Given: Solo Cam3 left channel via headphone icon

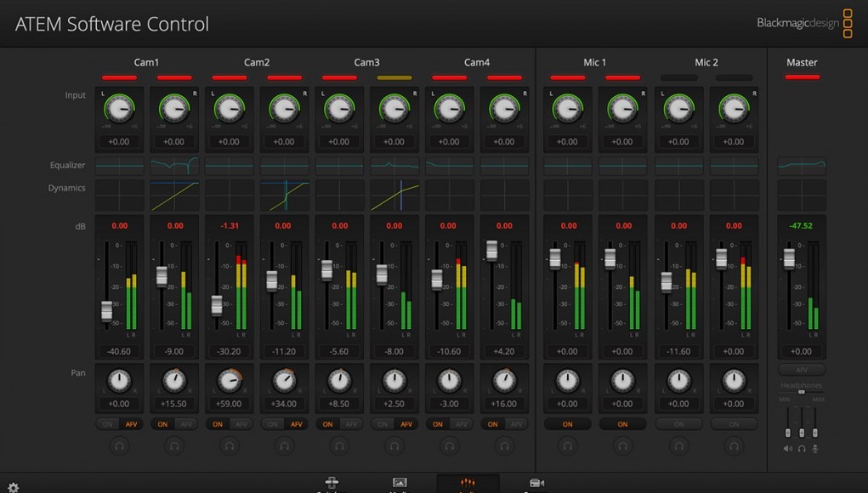Looking at the screenshot, I should 339,445.
